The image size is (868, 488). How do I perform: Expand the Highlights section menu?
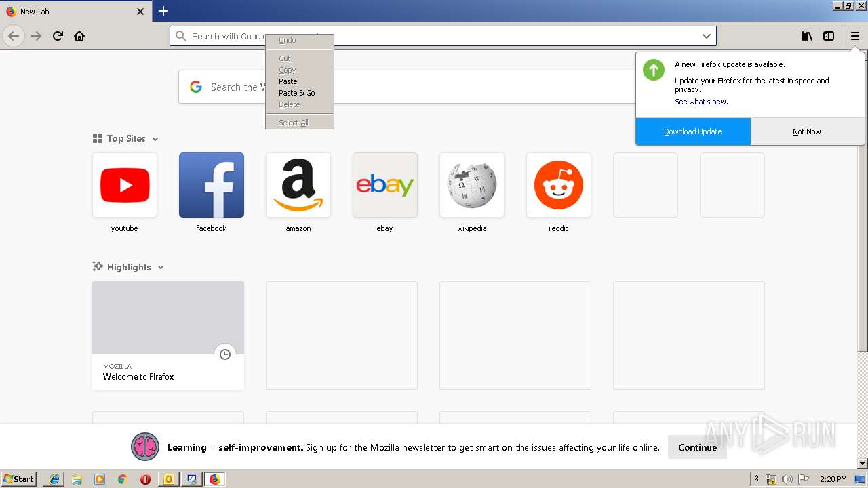click(161, 268)
